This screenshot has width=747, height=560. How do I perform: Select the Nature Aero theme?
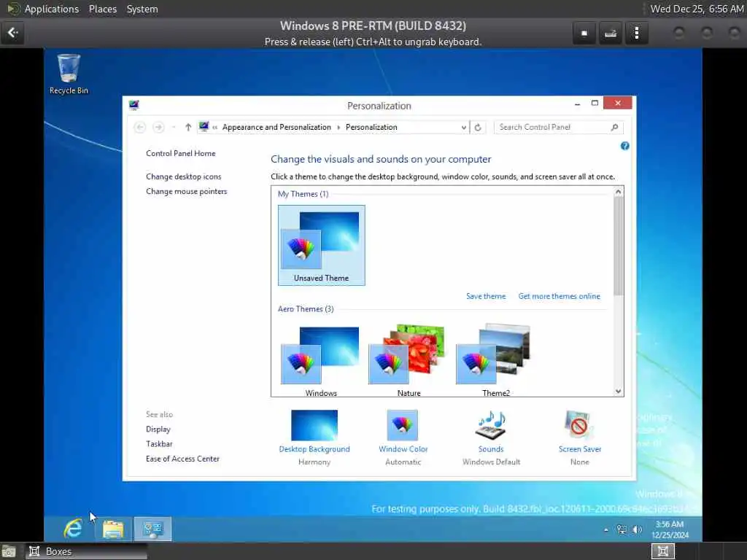pyautogui.click(x=409, y=360)
